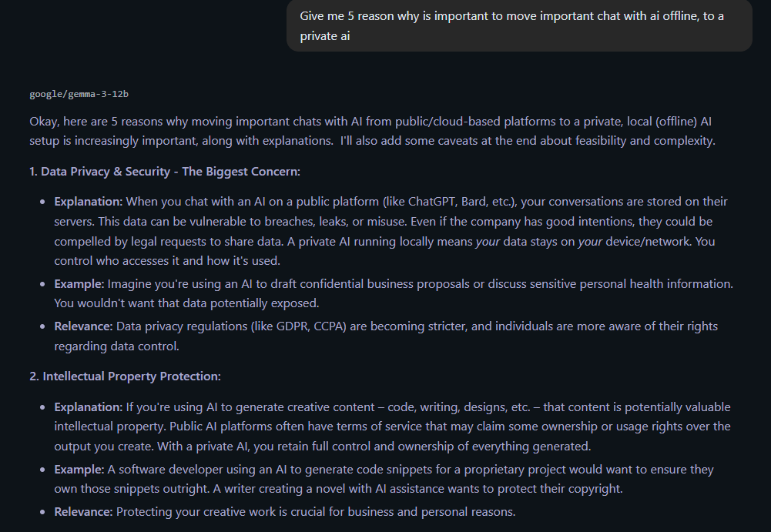The width and height of the screenshot is (771, 532).
Task: Click bold "Relevance:" label under Data Privacy
Action: click(83, 326)
